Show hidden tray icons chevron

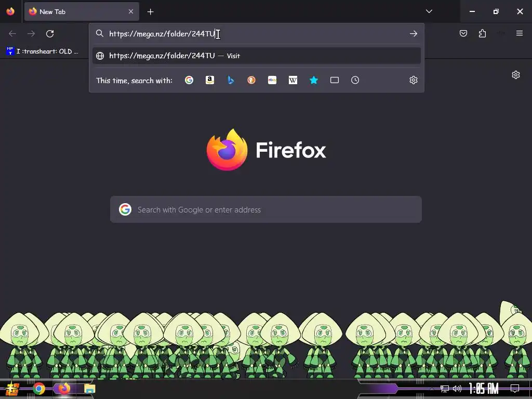click(x=432, y=389)
